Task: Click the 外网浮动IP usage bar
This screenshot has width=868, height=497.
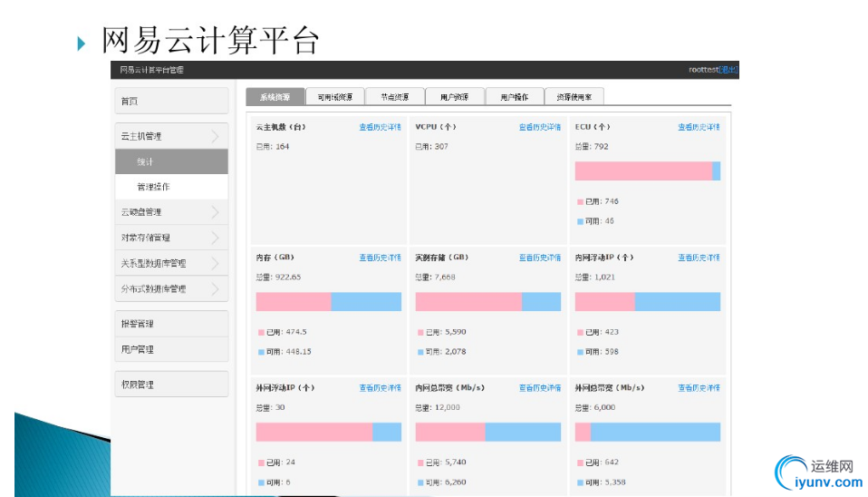Action: coord(329,433)
